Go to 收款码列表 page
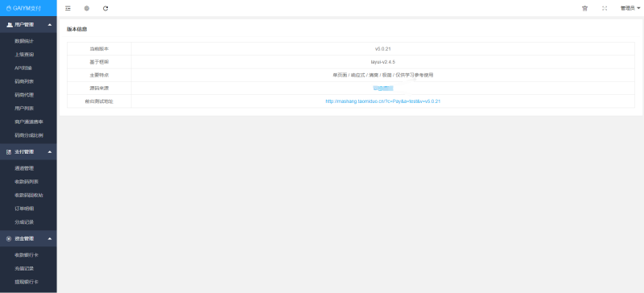 tap(27, 182)
